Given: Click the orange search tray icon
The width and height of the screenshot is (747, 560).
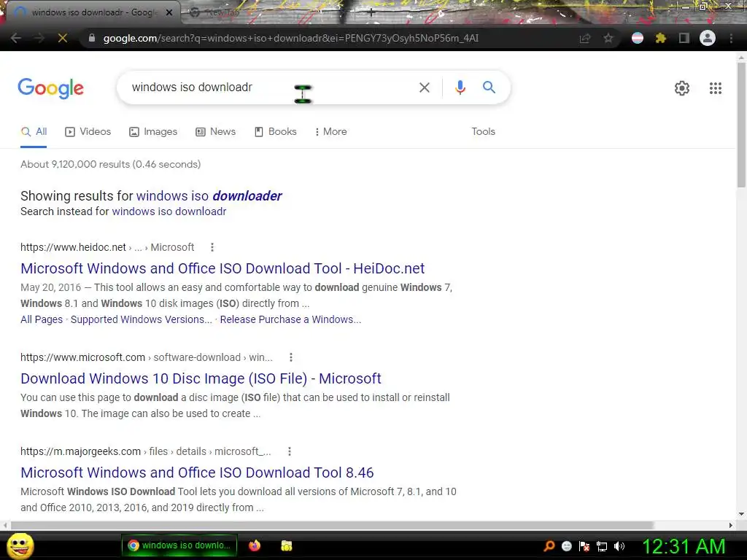Looking at the screenshot, I should [549, 545].
